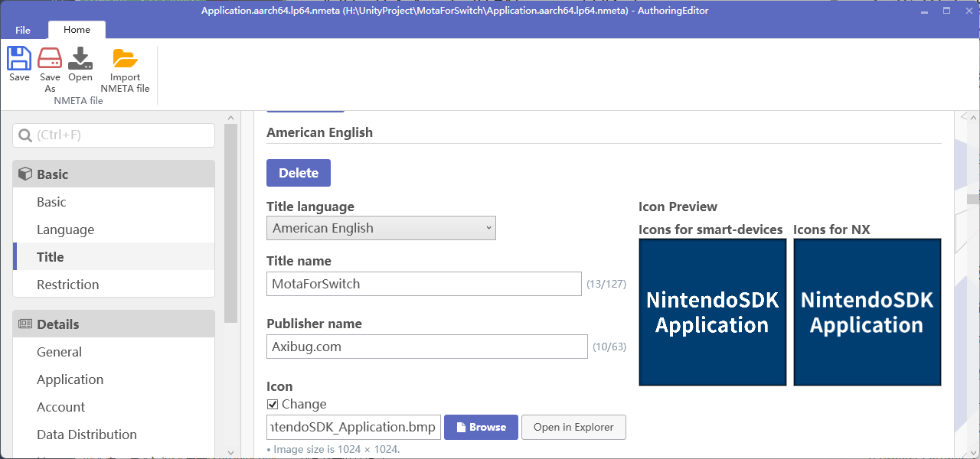Click the Details section card icon
The width and height of the screenshot is (980, 459).
click(25, 324)
